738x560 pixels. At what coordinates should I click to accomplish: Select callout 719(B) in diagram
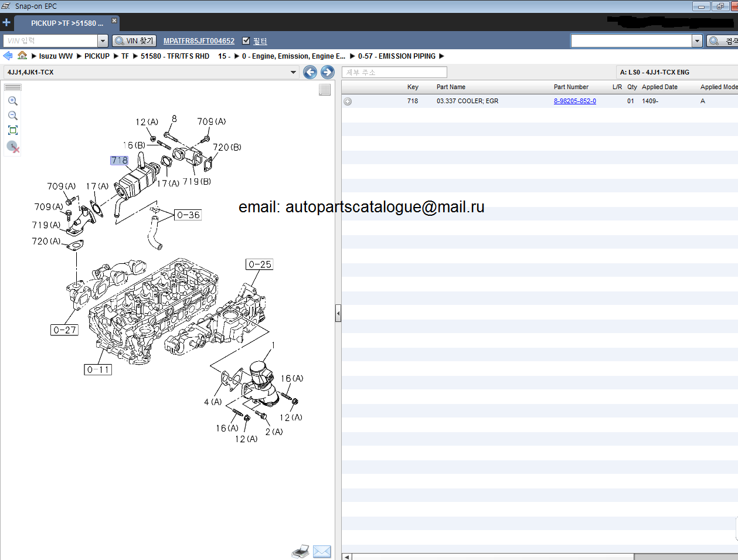(197, 182)
